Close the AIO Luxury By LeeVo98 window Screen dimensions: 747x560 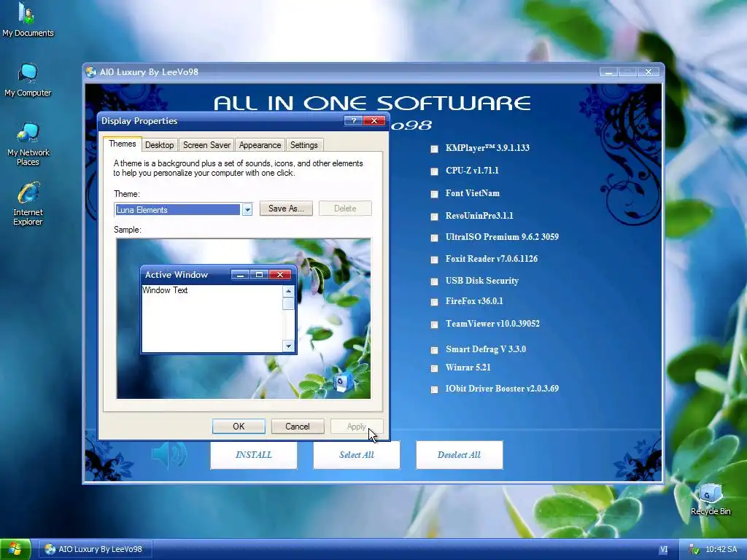(649, 72)
